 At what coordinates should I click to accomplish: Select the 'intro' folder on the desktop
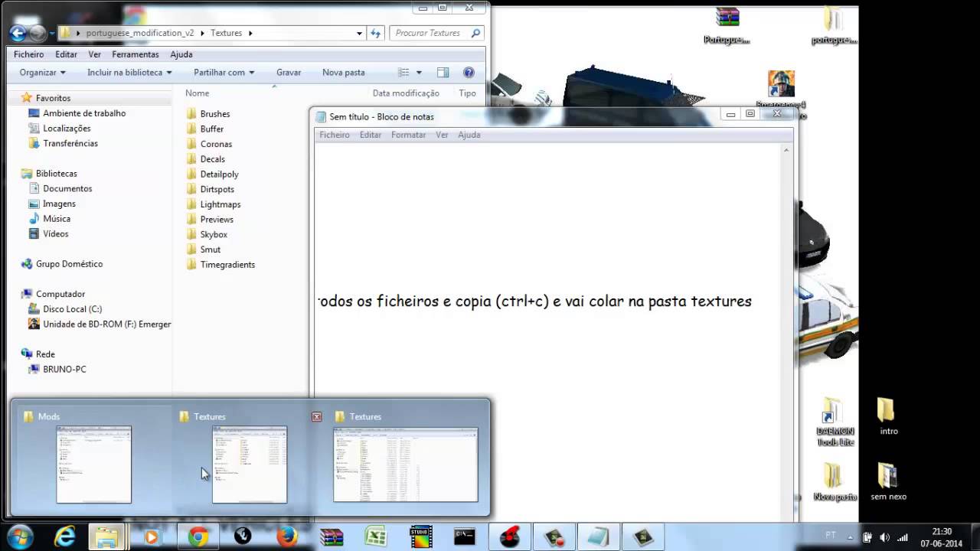coord(888,416)
